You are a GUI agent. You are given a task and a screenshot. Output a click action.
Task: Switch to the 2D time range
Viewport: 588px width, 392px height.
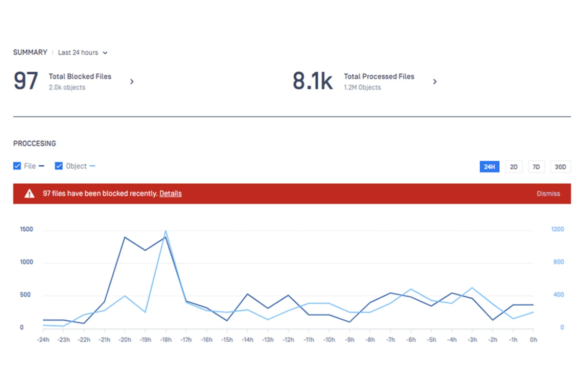click(513, 167)
